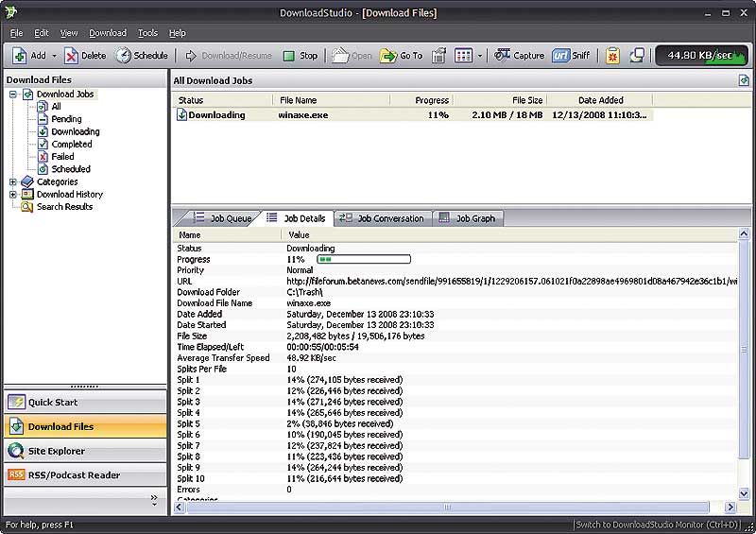
Task: Sort by the Date Added column header
Action: coord(600,100)
